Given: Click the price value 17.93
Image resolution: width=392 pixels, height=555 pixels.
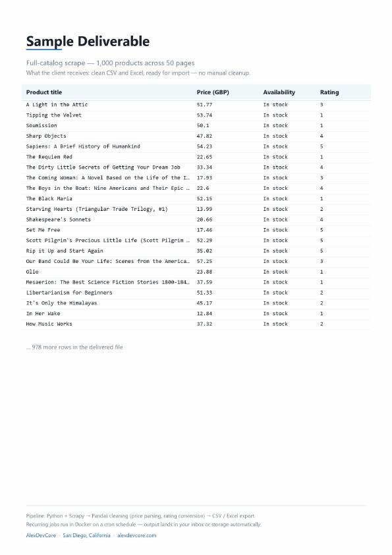Looking at the screenshot, I should (x=204, y=178).
